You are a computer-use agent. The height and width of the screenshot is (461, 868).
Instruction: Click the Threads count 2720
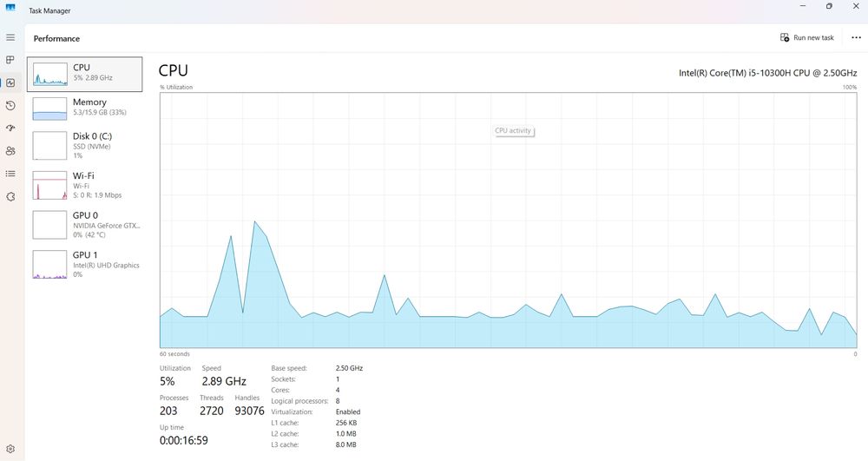pyautogui.click(x=212, y=411)
